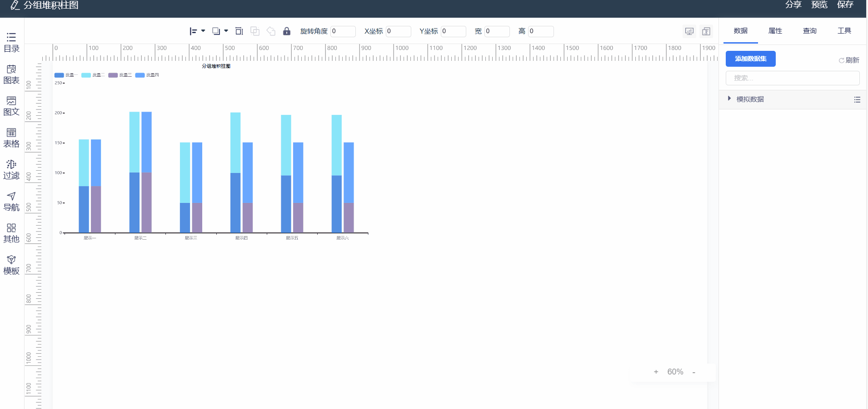Click the 宽 width input field
The height and width of the screenshot is (409, 868).
pyautogui.click(x=497, y=31)
